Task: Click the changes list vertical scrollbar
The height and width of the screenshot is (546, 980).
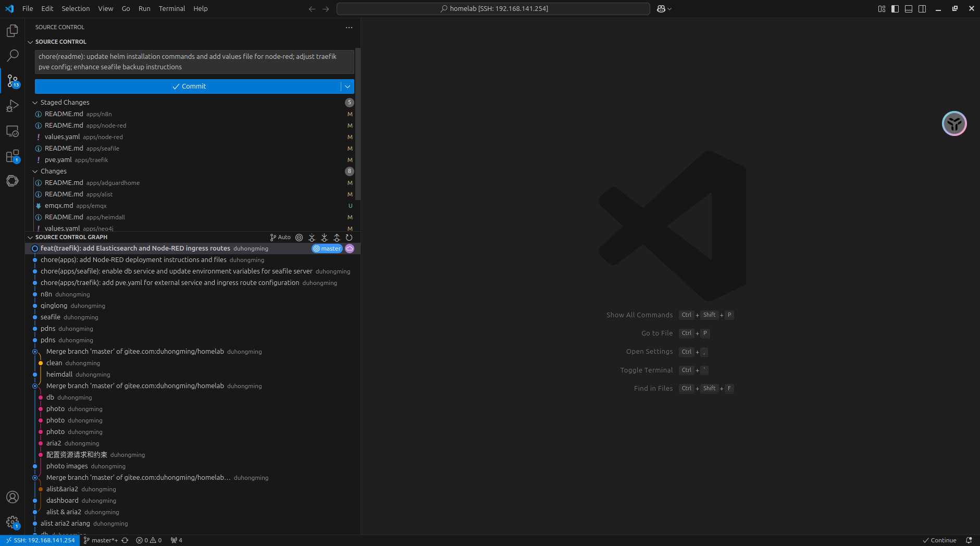Action: [358, 125]
